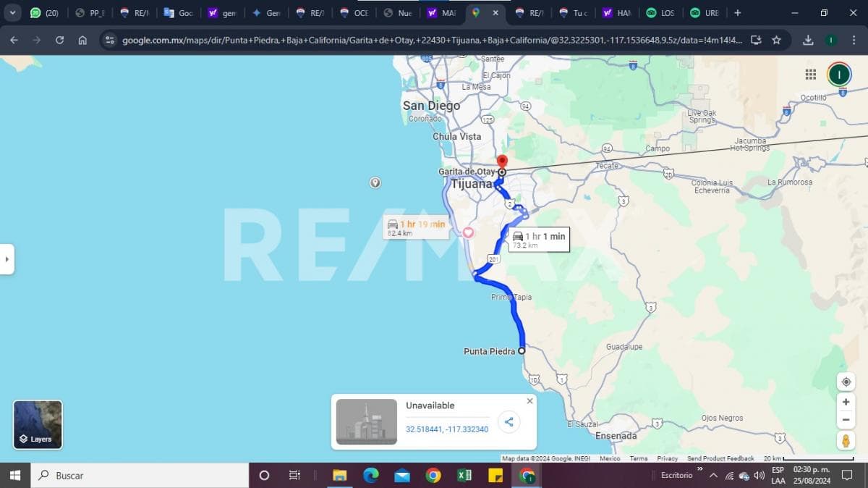The height and width of the screenshot is (488, 868).
Task: Switch to the OCE browser tab
Action: [354, 13]
